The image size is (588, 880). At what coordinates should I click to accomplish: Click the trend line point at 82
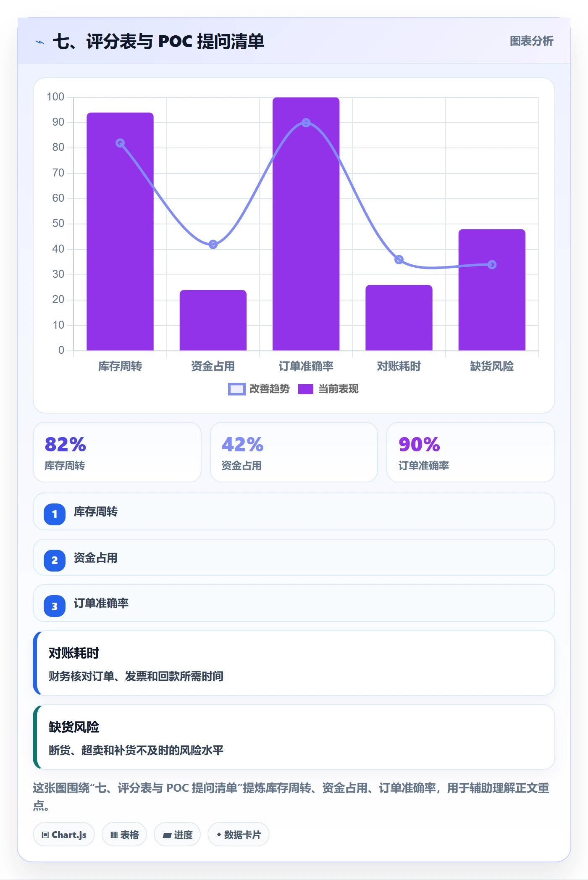[x=120, y=143]
